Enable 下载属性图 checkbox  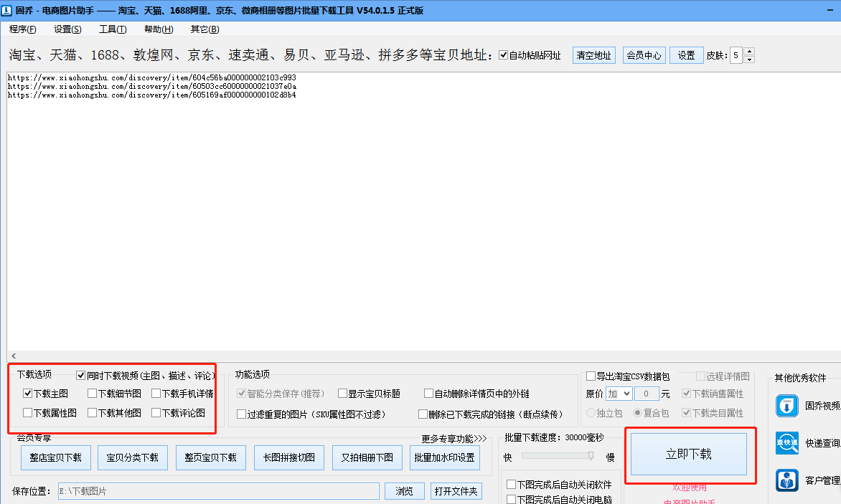28,412
